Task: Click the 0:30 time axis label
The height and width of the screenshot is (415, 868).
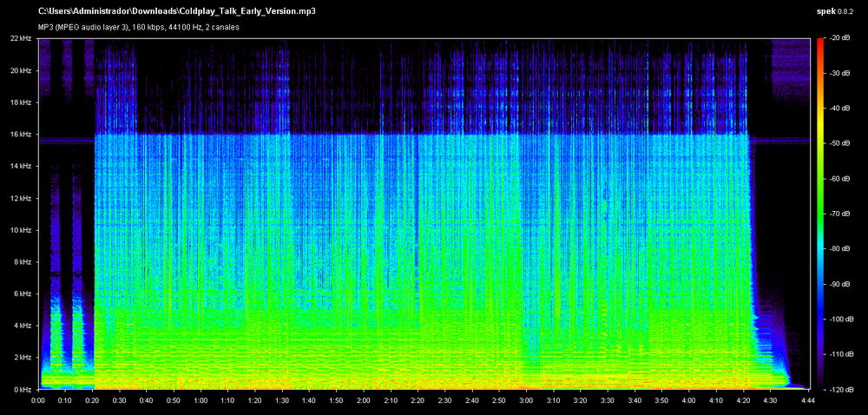Action: (x=120, y=399)
